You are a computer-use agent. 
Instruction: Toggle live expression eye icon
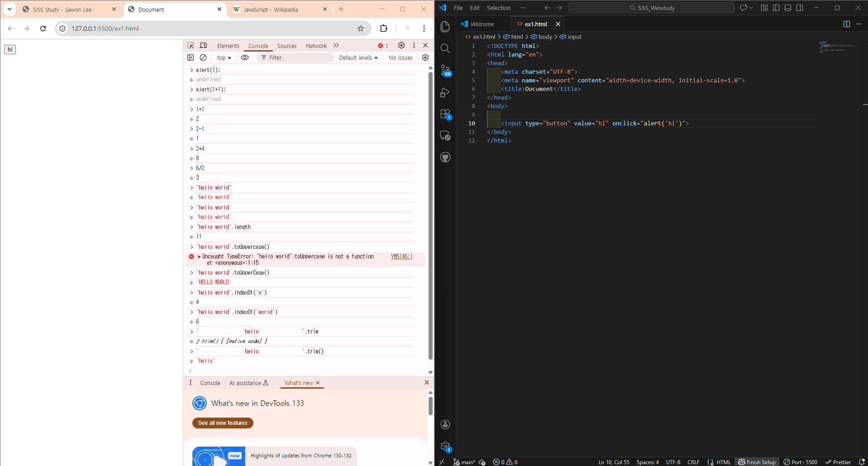[245, 57]
